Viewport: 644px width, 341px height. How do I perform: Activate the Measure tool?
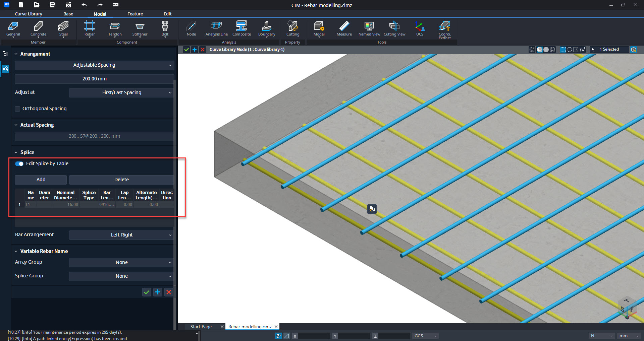tap(344, 29)
